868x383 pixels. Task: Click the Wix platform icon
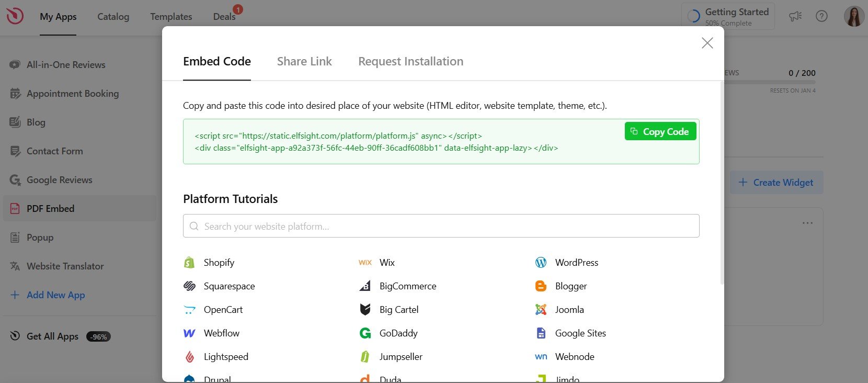click(365, 263)
